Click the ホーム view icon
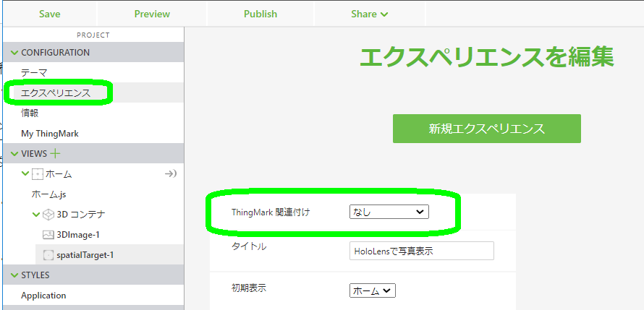This screenshot has width=644, height=310. coord(38,174)
